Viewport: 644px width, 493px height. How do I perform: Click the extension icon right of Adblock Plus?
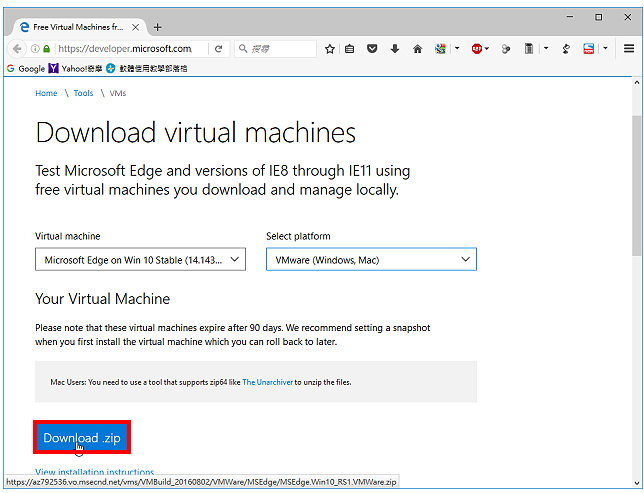point(506,49)
